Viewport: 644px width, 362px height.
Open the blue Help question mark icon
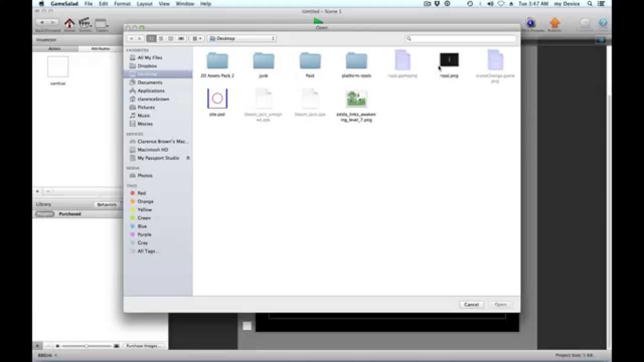tap(603, 23)
